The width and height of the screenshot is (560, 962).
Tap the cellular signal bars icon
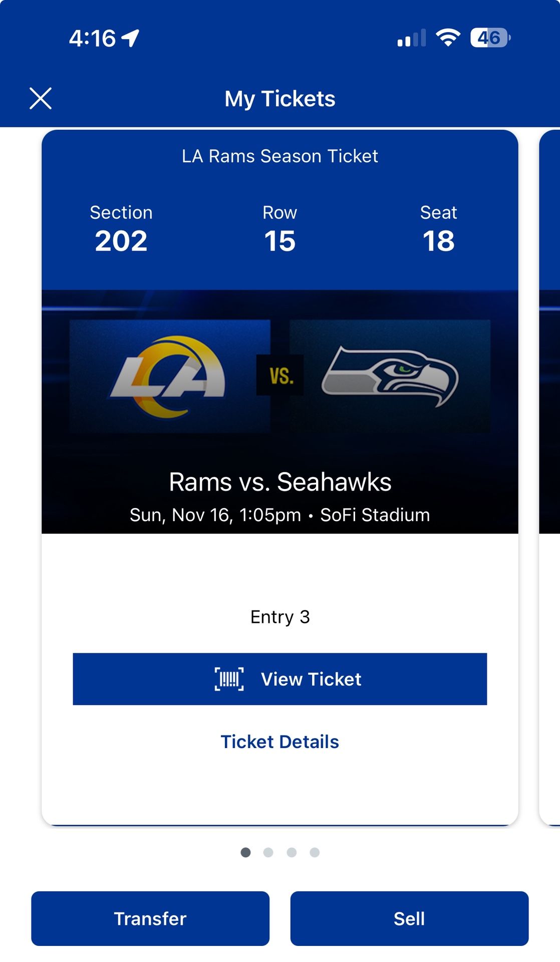[x=411, y=38]
